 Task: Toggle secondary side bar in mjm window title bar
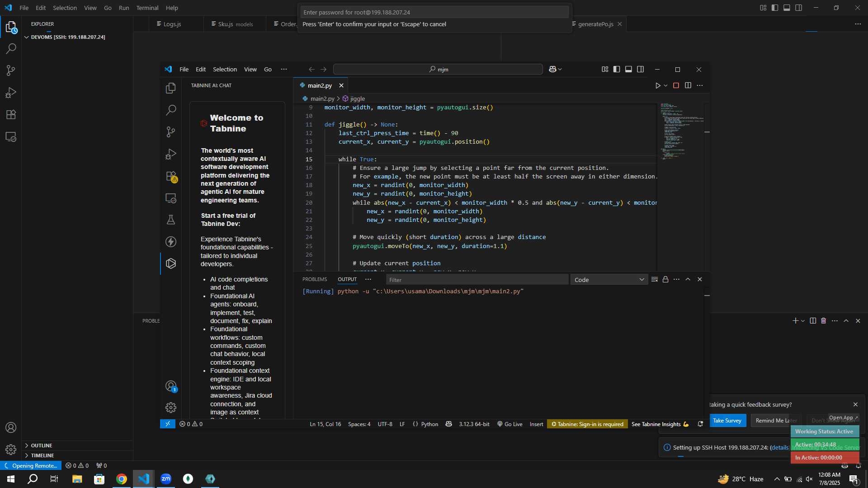[641, 69]
